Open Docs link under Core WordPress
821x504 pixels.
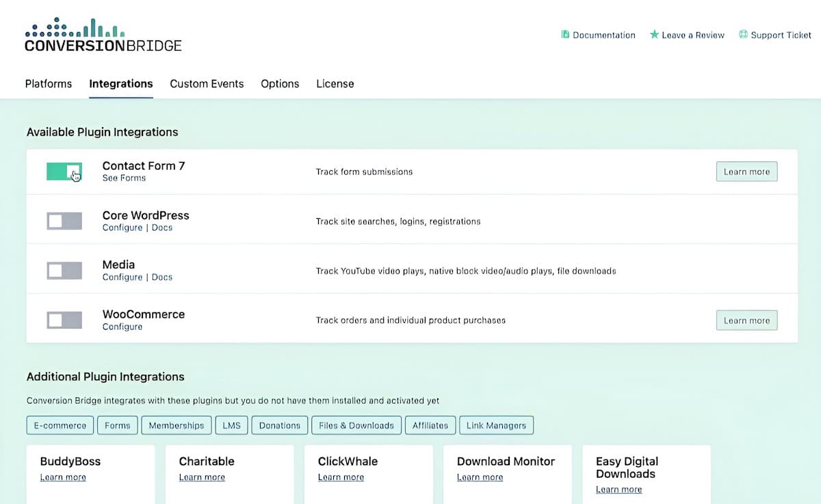coord(162,228)
